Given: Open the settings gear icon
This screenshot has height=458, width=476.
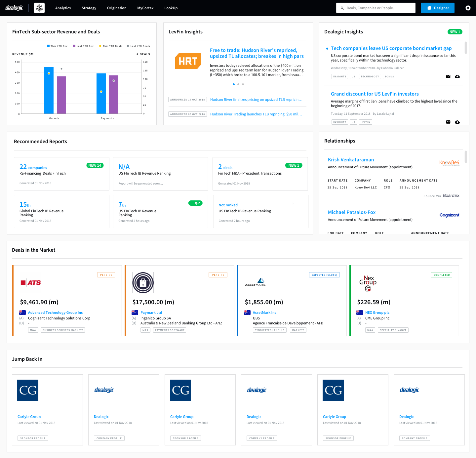Looking at the screenshot, I should (x=468, y=8).
